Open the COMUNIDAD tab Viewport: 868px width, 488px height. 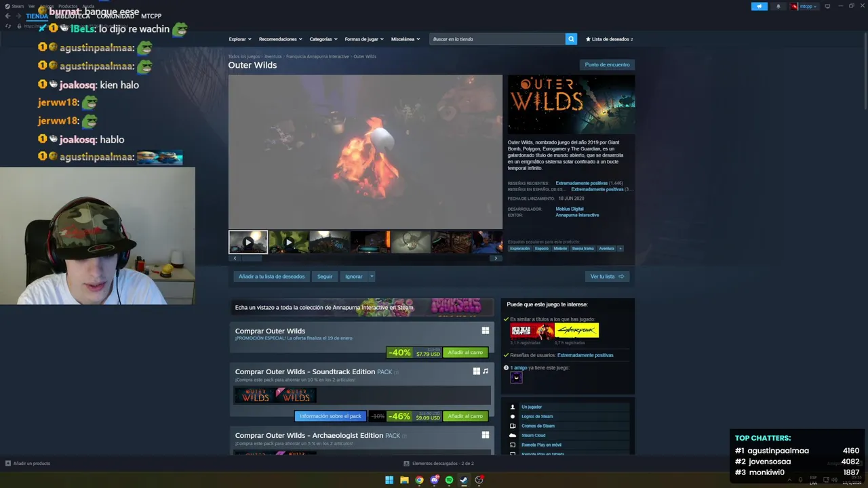point(115,16)
